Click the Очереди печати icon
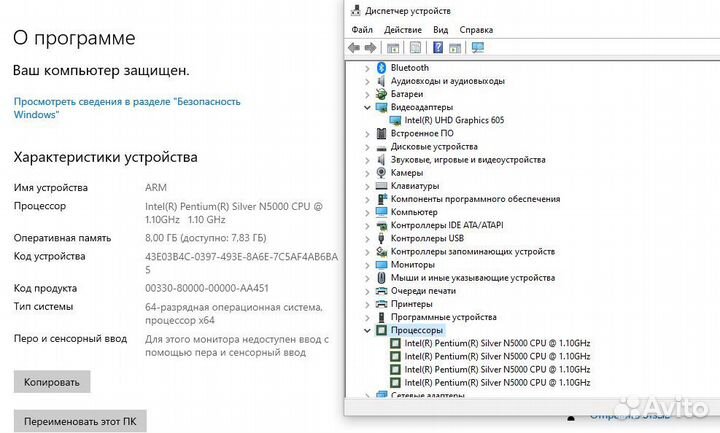This screenshot has height=433, width=720. [x=381, y=291]
